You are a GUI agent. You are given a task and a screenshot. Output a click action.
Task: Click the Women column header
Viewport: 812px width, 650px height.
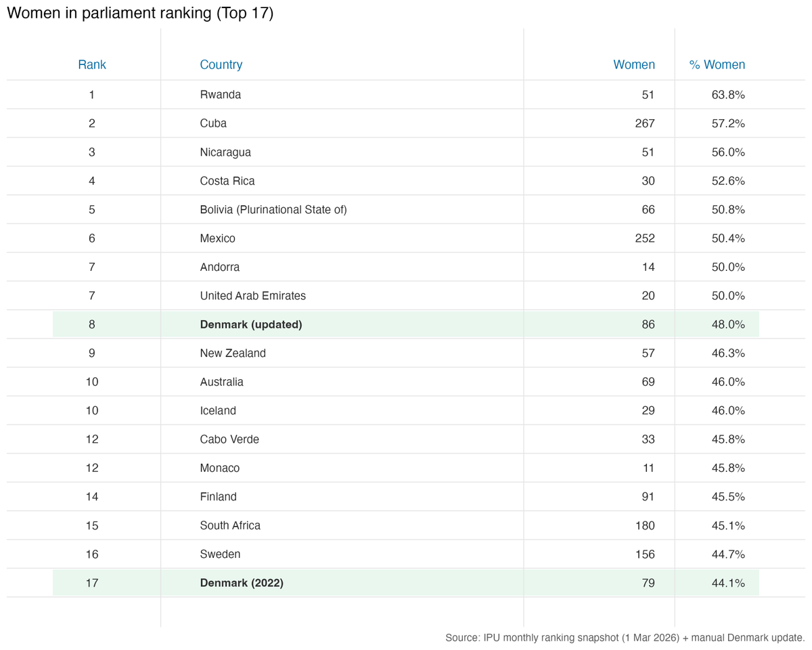(634, 65)
